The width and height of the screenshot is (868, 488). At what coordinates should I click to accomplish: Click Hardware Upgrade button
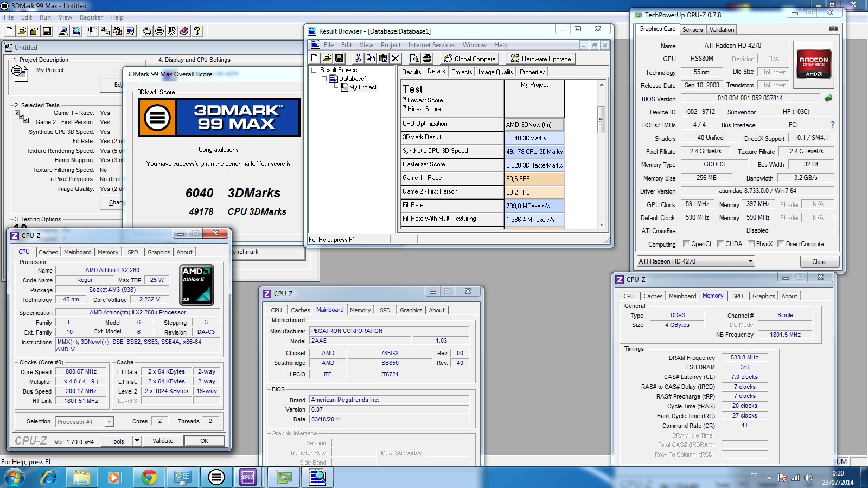(x=541, y=59)
